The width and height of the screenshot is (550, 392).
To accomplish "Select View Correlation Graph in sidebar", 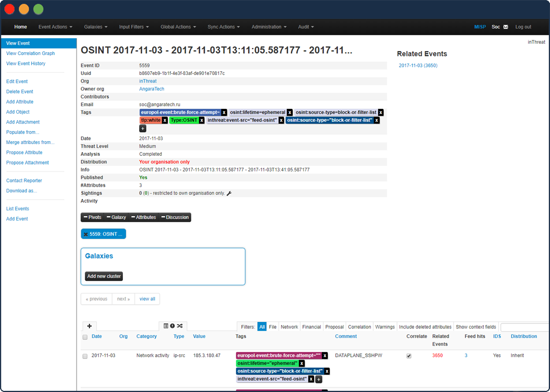I will pyautogui.click(x=31, y=53).
